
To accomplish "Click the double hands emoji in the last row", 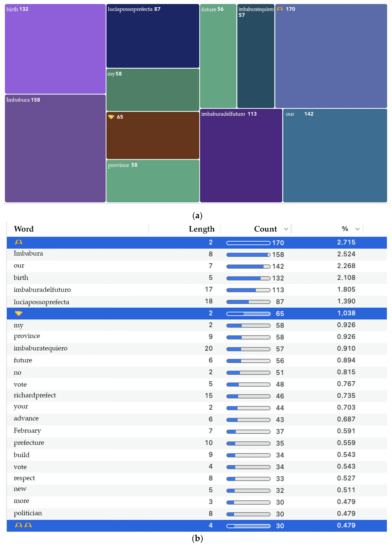I will [x=23, y=525].
